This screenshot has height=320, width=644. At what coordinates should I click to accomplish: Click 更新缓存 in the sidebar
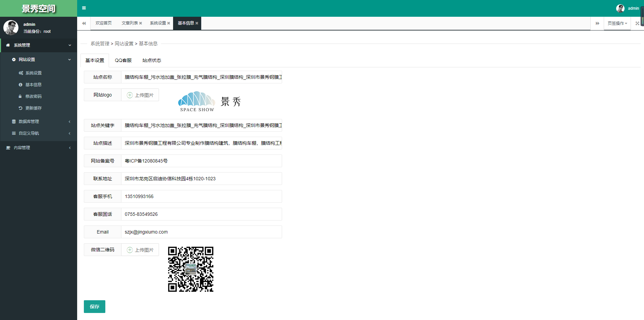pos(33,108)
